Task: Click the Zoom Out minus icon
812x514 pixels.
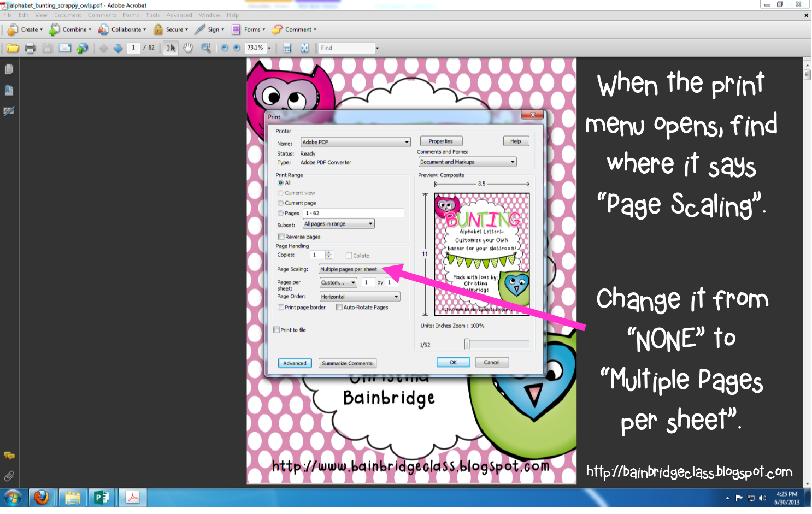Action: tap(224, 48)
